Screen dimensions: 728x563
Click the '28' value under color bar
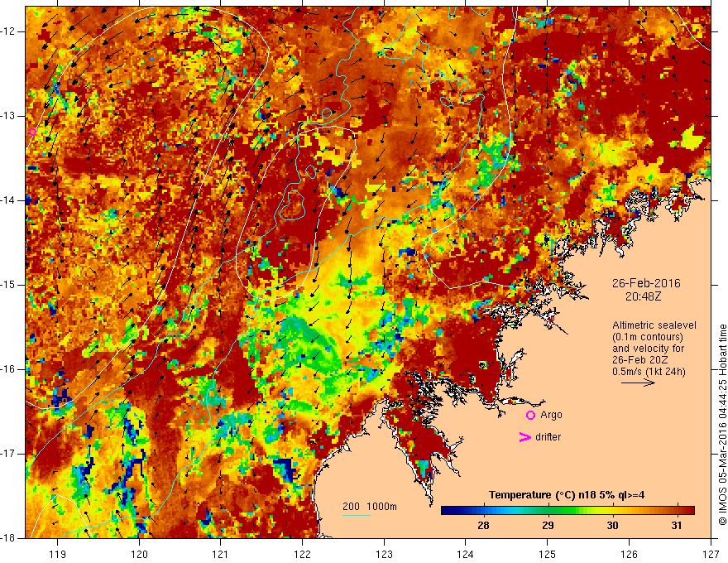(483, 526)
